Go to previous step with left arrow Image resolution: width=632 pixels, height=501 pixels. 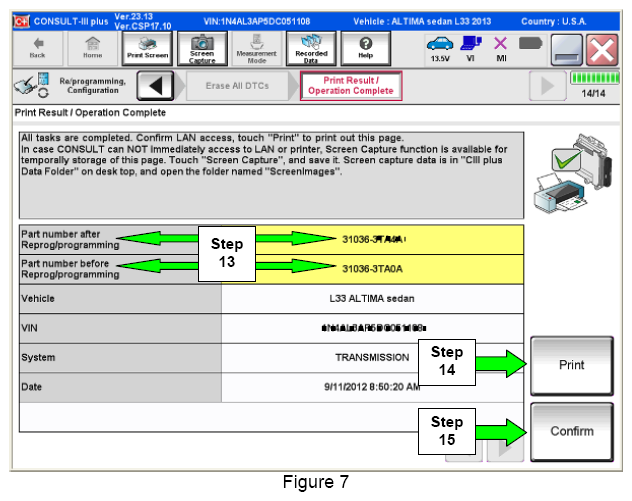coord(156,86)
